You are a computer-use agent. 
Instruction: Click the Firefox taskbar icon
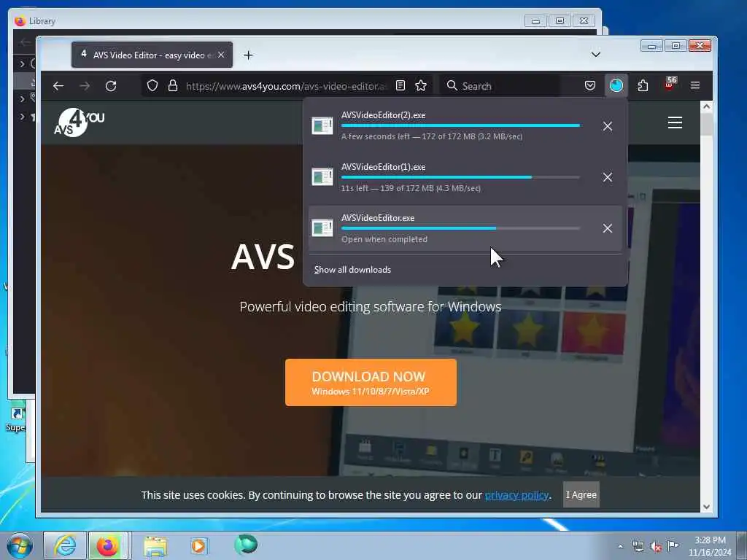point(108,545)
